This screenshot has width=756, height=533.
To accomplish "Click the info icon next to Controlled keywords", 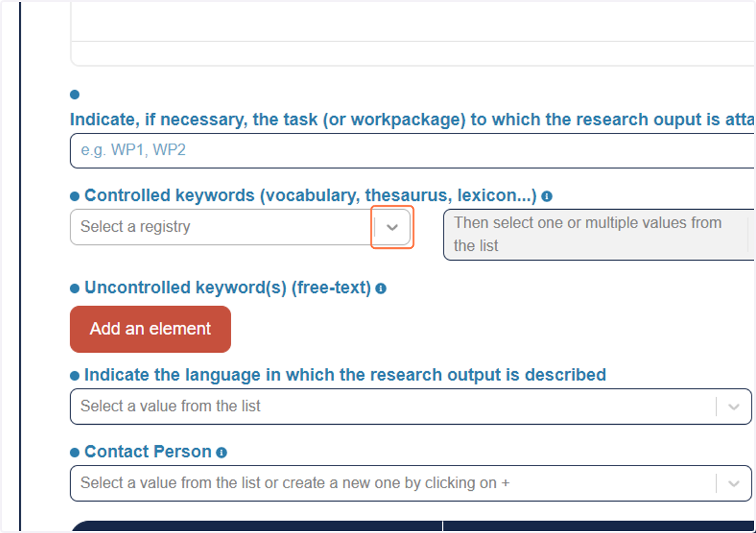I will [x=547, y=196].
